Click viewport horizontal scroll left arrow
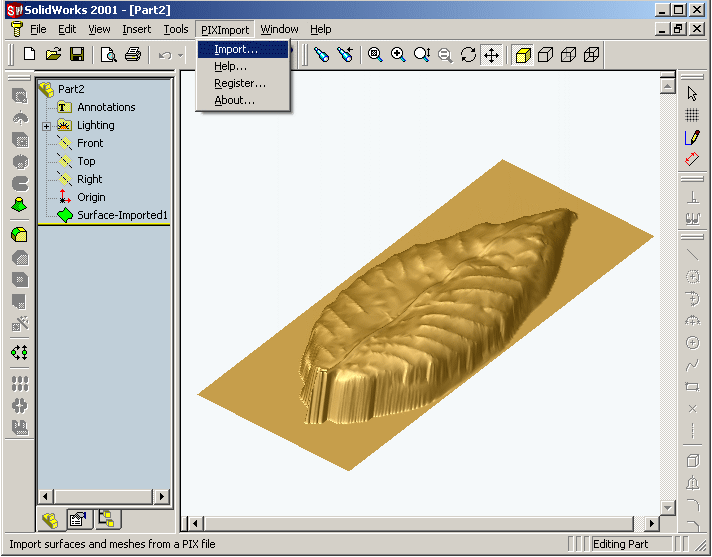The image size is (712, 557). (x=195, y=524)
